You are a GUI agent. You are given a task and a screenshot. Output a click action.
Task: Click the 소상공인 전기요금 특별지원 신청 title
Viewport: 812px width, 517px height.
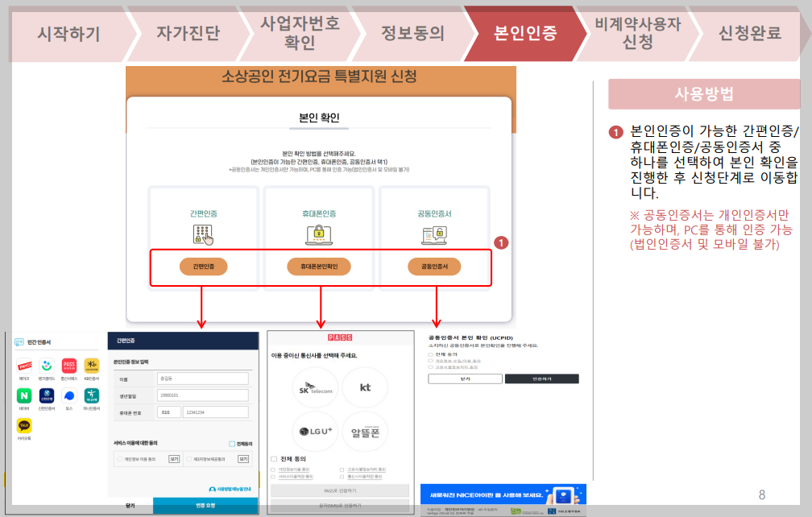coord(320,77)
